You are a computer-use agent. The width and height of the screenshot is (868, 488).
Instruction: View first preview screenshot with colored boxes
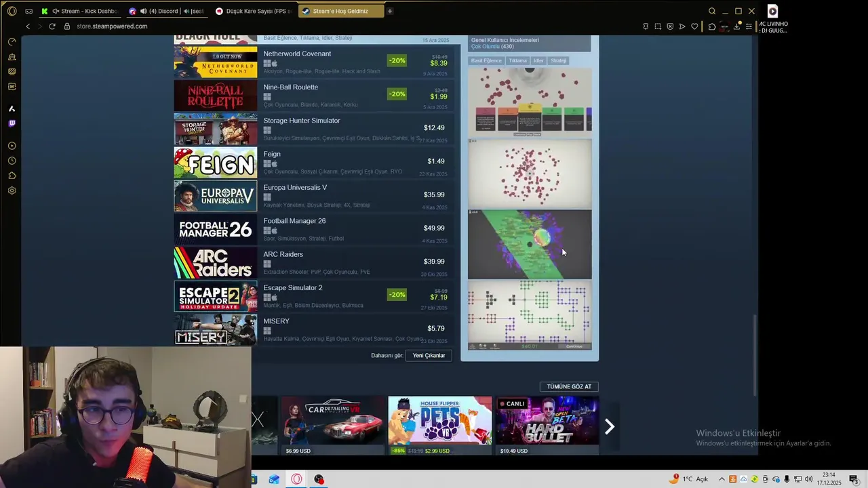pyautogui.click(x=530, y=101)
